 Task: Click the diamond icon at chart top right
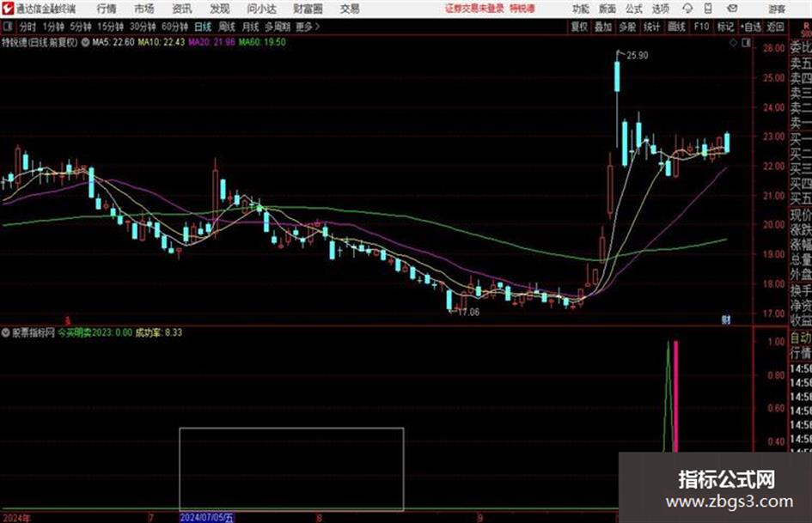point(733,43)
